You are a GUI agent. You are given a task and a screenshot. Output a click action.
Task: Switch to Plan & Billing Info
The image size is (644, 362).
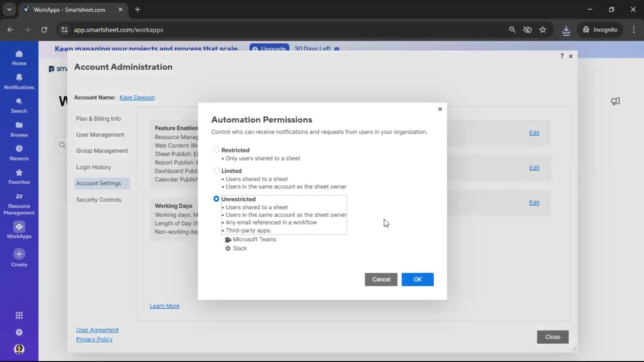[x=99, y=119]
